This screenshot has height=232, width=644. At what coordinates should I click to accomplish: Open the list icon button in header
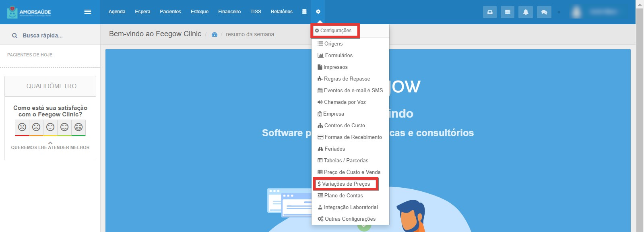click(508, 12)
